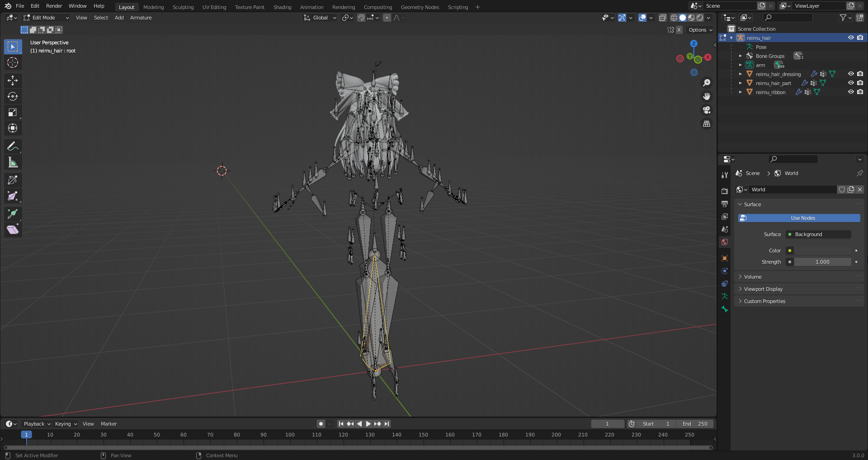The image size is (868, 460).
Task: Activate the Move tool
Action: click(x=13, y=81)
